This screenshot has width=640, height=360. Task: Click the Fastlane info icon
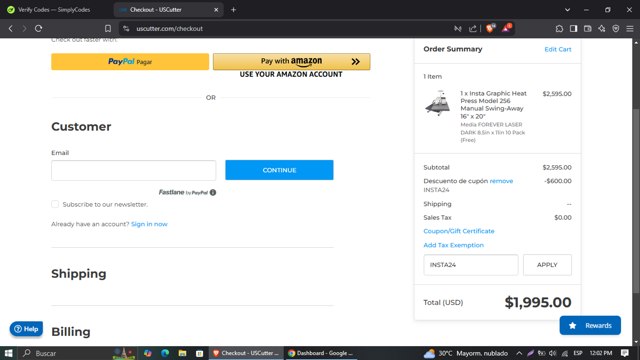[x=213, y=192]
